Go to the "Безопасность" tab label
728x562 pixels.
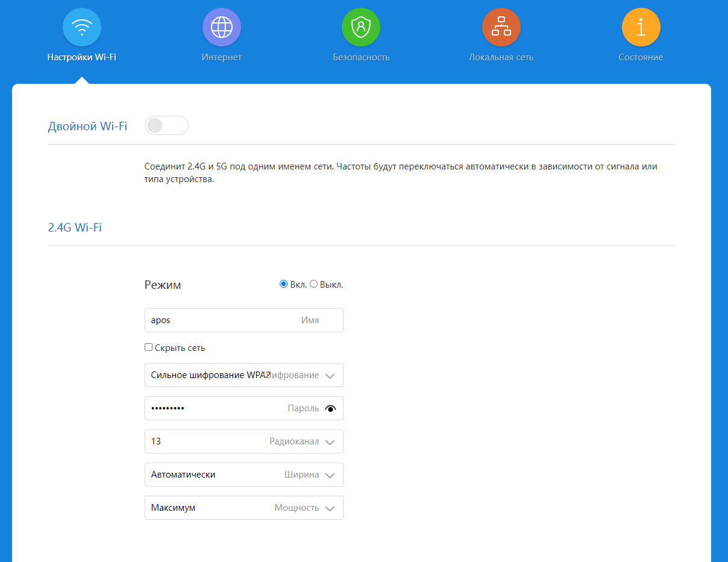point(361,57)
